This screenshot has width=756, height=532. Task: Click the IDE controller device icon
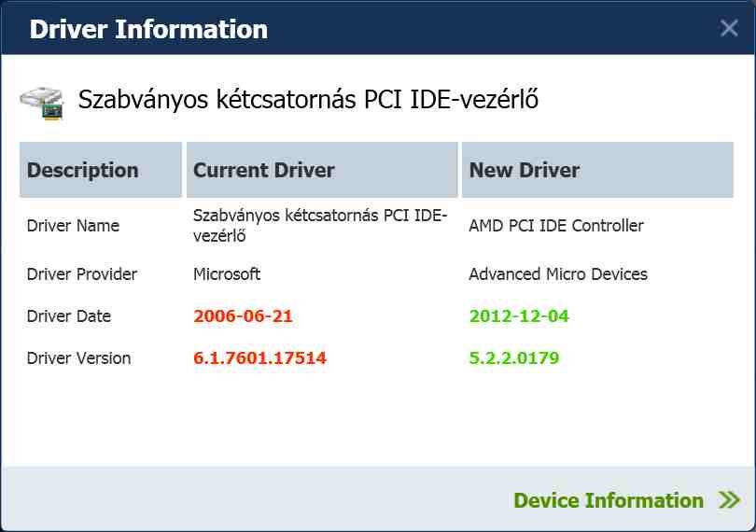(43, 101)
